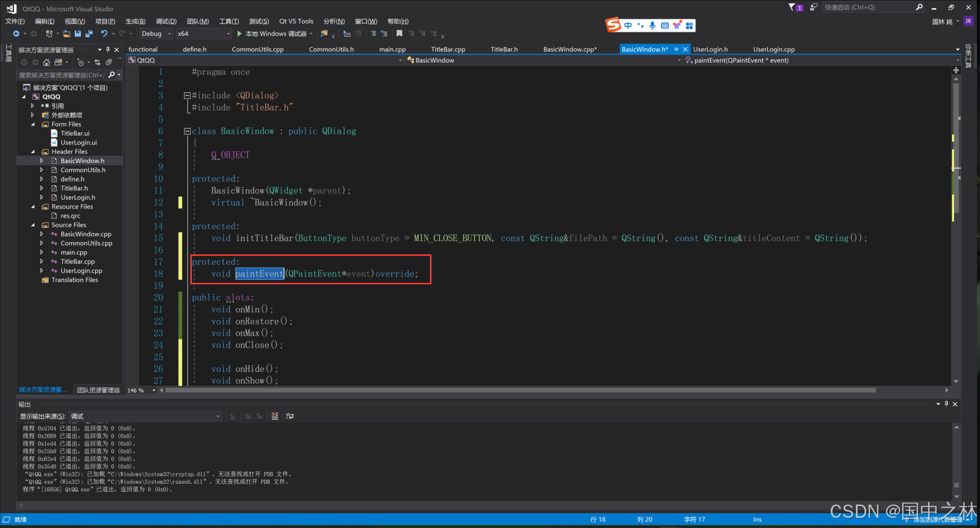Open the paintEvent member dropdown
Image resolution: width=980 pixels, height=528 pixels.
822,60
